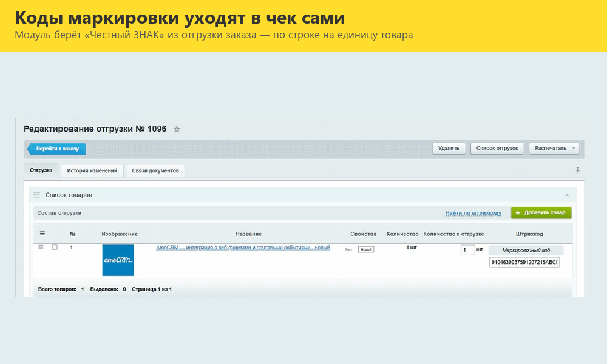Click the Страница 1 из 1 text
607x364 pixels.
coord(151,289)
